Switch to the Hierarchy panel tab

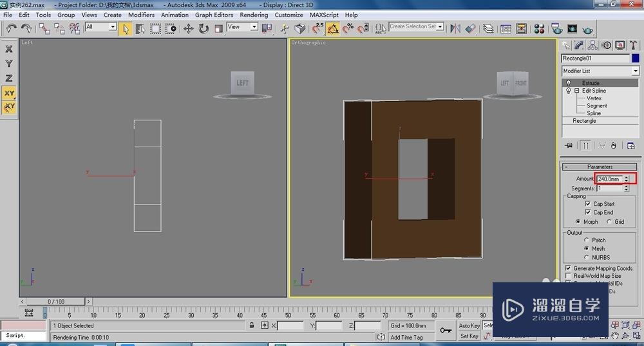[592, 45]
